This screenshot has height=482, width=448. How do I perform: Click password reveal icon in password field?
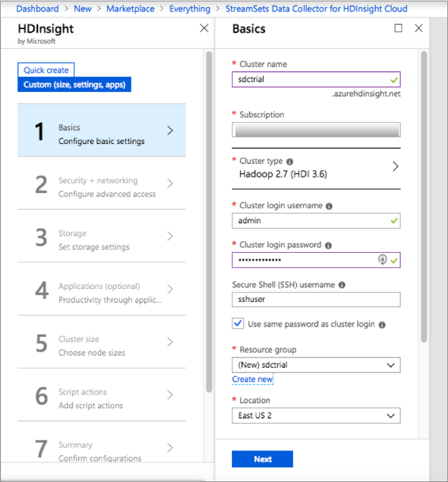[x=383, y=260]
